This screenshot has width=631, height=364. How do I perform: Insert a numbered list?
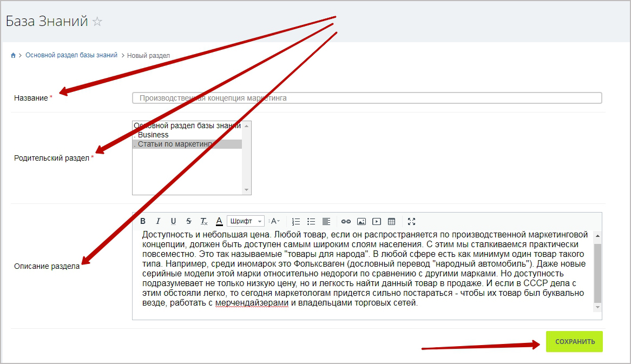click(295, 221)
